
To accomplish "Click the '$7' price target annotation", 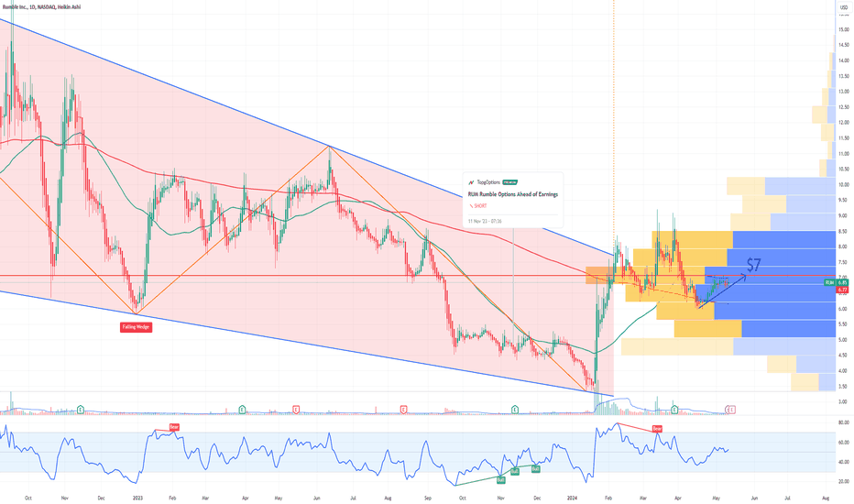I will (753, 266).
